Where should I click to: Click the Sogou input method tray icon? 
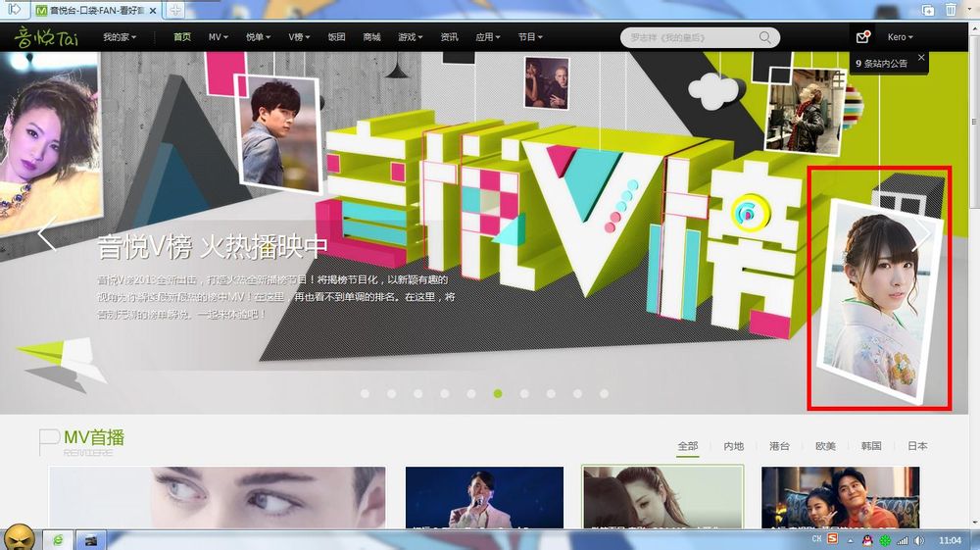832,539
